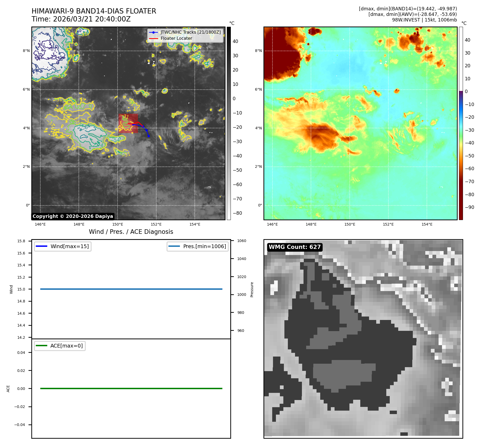Click the grayscale temperature colorbar
Image resolution: width=481 pixels, height=448 pixels.
pos(229,123)
